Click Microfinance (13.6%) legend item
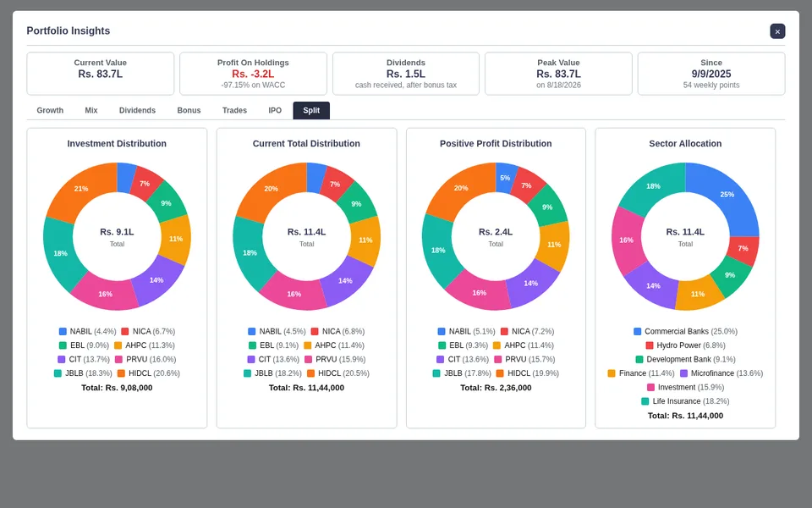The image size is (812, 508). pos(721,373)
